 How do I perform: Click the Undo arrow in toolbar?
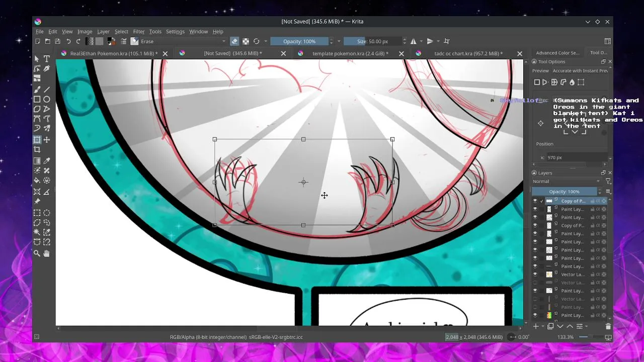tap(68, 41)
